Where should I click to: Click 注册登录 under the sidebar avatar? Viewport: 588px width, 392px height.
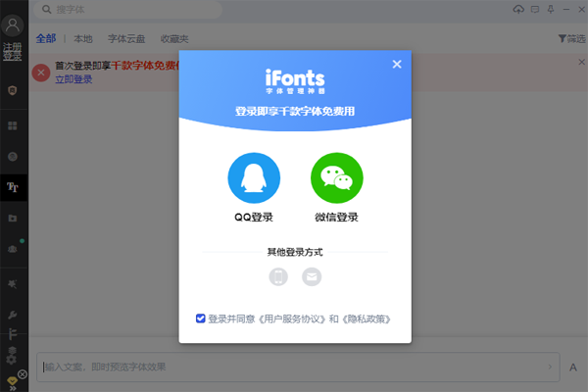[13, 51]
